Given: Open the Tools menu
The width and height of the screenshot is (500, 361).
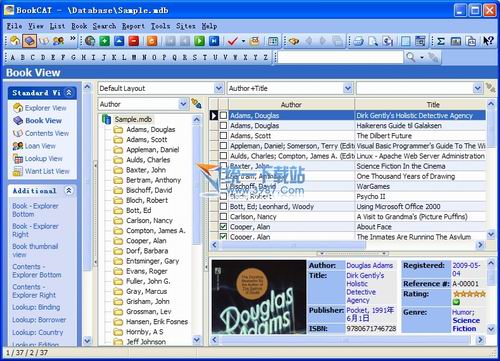Looking at the screenshot, I should [x=160, y=26].
